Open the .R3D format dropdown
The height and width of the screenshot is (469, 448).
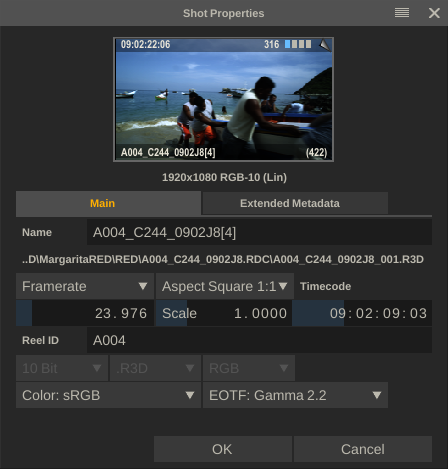155,368
